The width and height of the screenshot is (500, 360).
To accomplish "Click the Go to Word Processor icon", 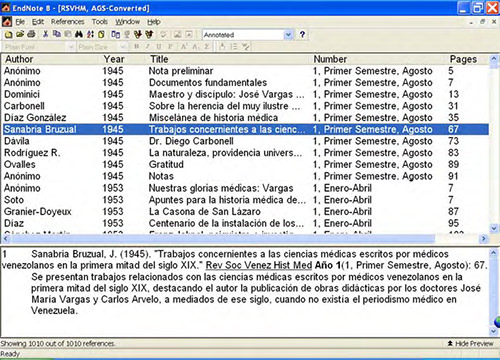I will [115, 34].
